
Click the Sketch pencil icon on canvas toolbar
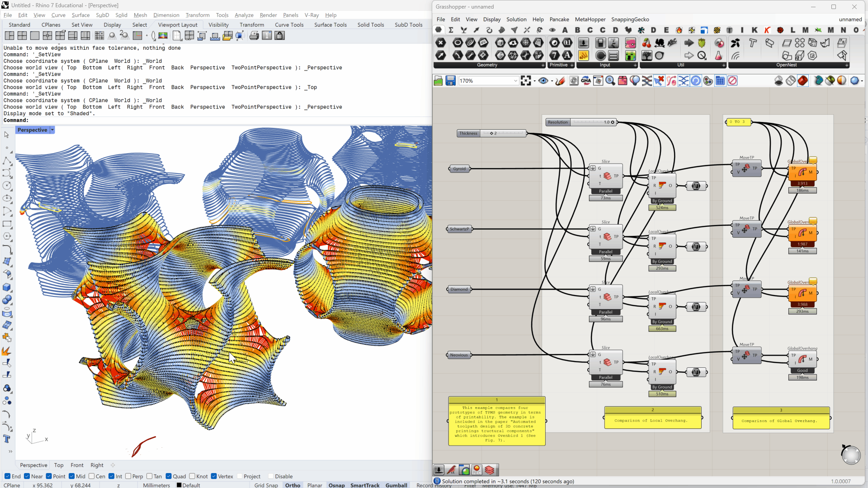tap(560, 81)
